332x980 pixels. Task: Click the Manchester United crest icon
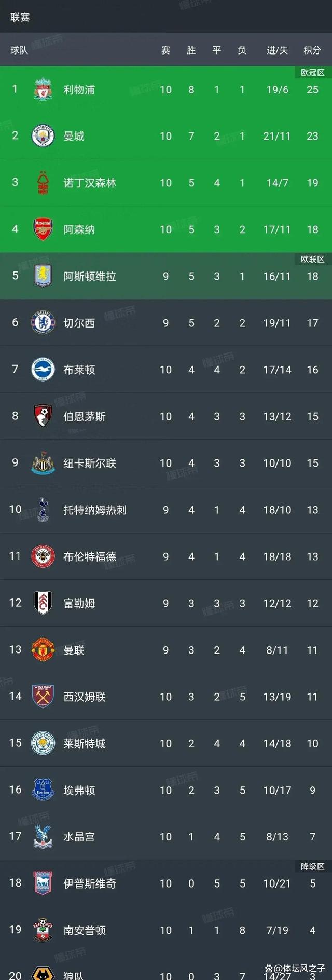coord(43,650)
